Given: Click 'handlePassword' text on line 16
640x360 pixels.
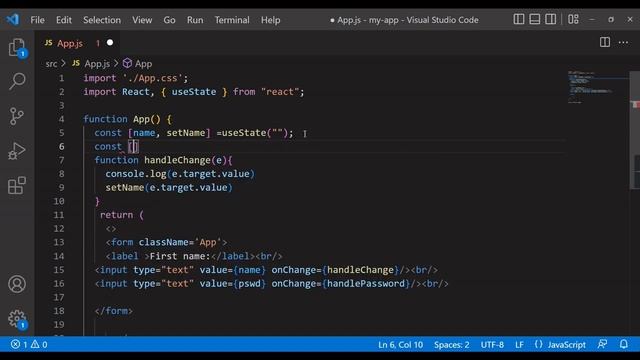Looking at the screenshot, I should [366, 284].
